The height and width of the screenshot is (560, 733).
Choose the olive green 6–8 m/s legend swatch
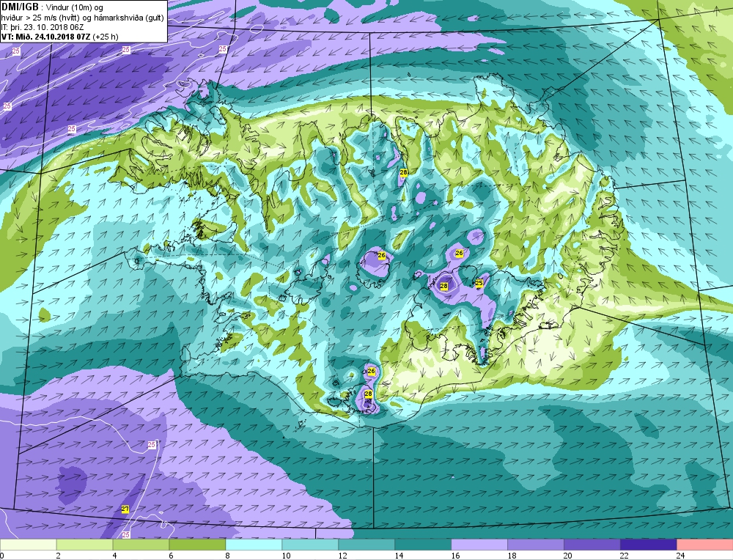(x=197, y=545)
